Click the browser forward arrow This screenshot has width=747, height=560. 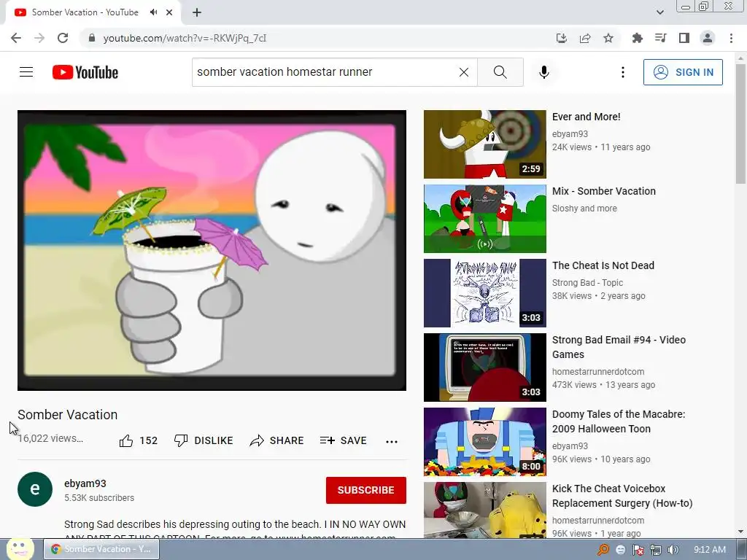click(x=39, y=38)
